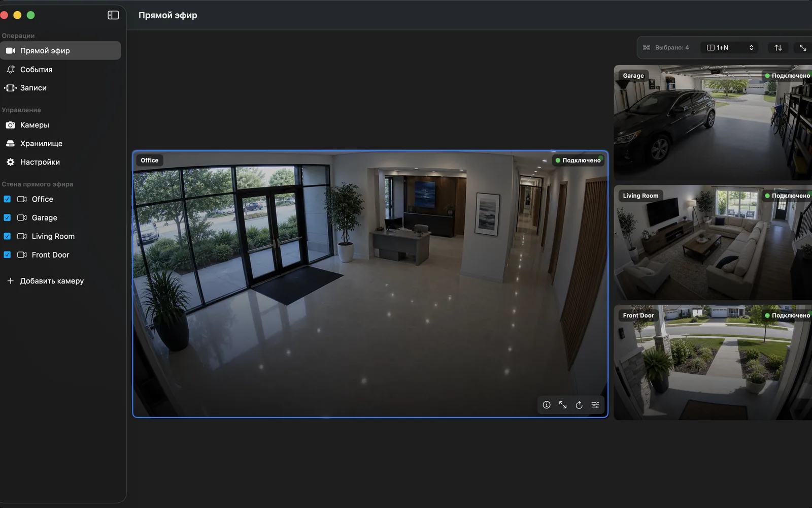The height and width of the screenshot is (508, 812).
Task: Uncheck the Garage camera checkbox
Action: (7, 217)
